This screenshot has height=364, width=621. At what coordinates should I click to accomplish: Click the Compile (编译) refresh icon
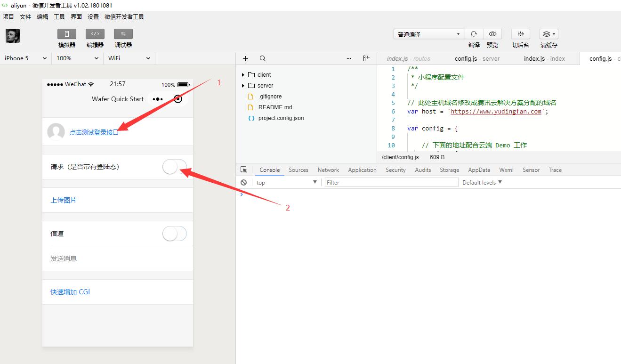point(474,34)
